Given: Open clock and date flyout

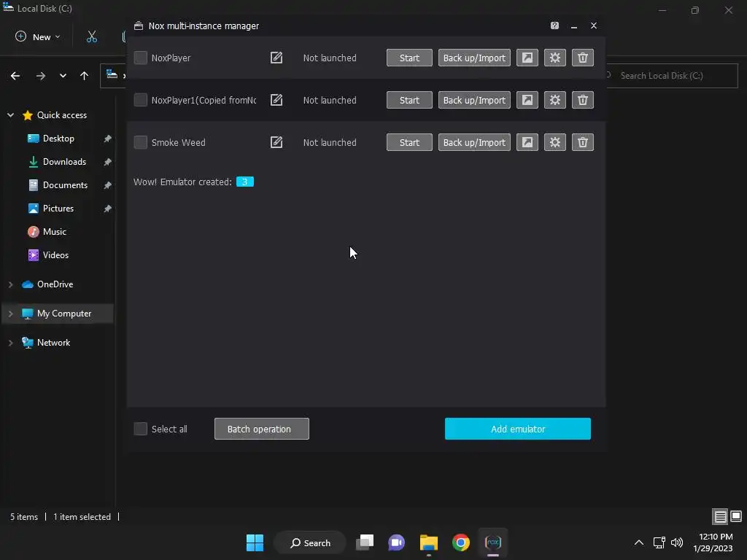Looking at the screenshot, I should [x=713, y=542].
